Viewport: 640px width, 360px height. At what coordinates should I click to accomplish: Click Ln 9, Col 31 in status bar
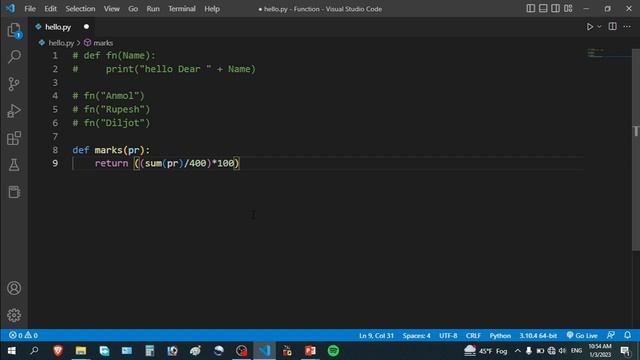pyautogui.click(x=376, y=336)
